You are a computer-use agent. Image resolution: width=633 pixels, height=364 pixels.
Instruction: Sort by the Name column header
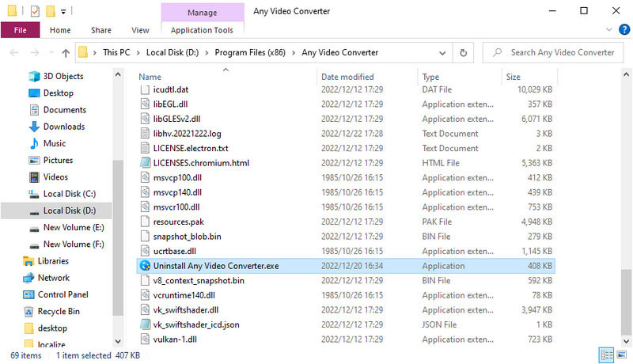150,77
